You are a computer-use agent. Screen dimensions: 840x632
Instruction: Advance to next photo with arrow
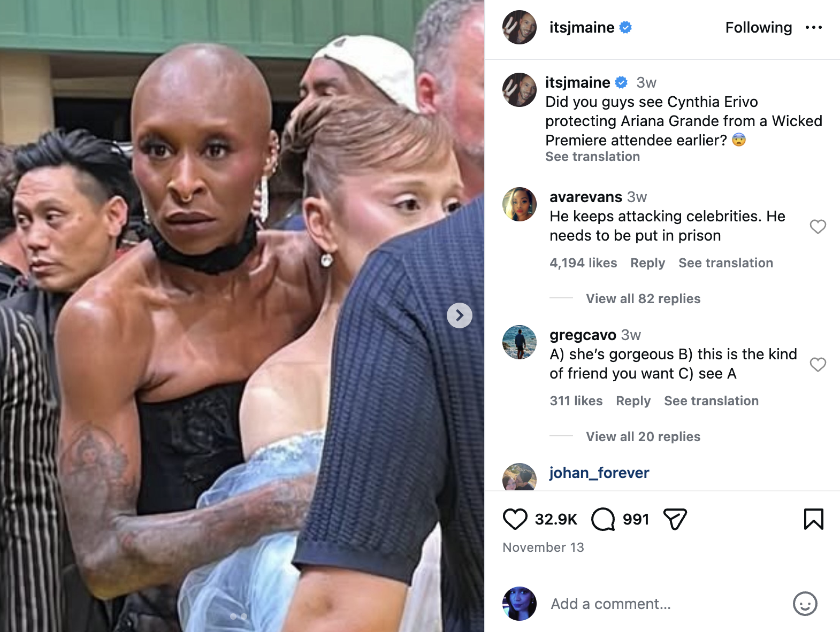[460, 315]
